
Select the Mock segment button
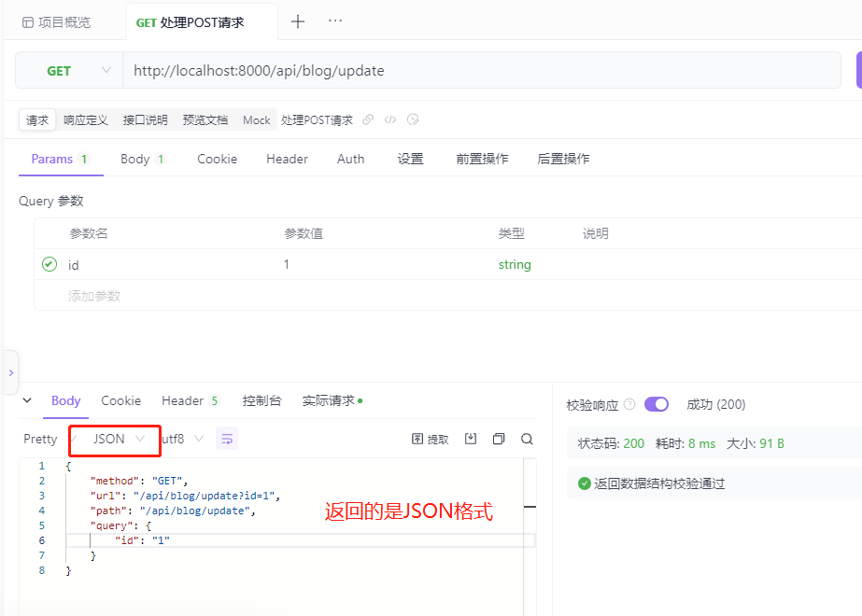[x=256, y=119]
